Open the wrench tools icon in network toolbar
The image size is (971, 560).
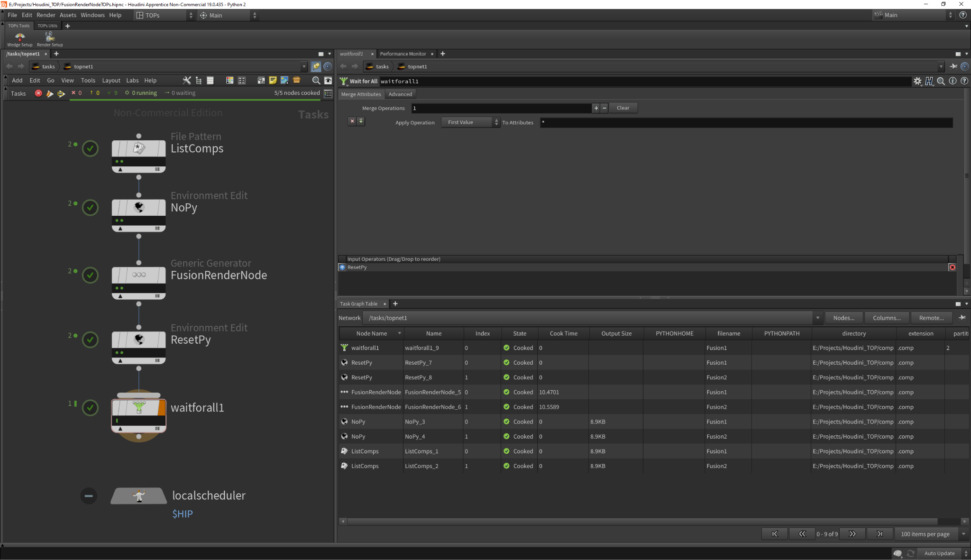[x=187, y=81]
